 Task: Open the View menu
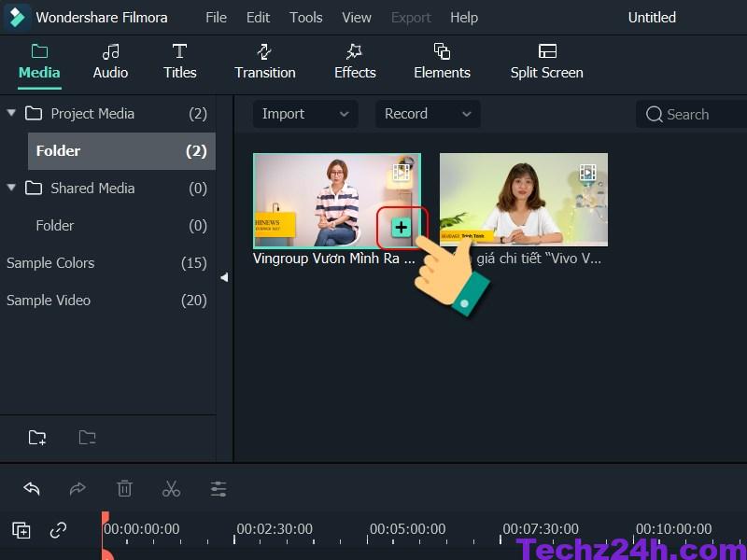pos(357,18)
